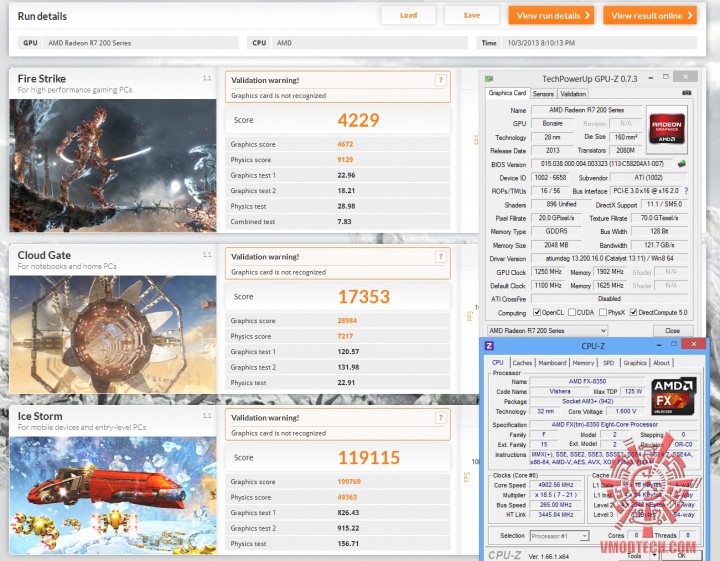Maximize the GPU-Z window
The width and height of the screenshot is (720, 561).
[x=666, y=77]
